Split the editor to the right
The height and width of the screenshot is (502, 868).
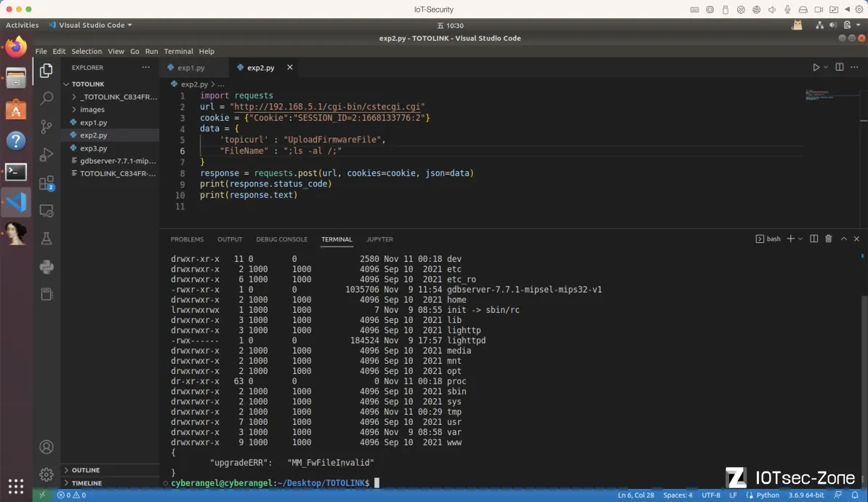pos(839,67)
